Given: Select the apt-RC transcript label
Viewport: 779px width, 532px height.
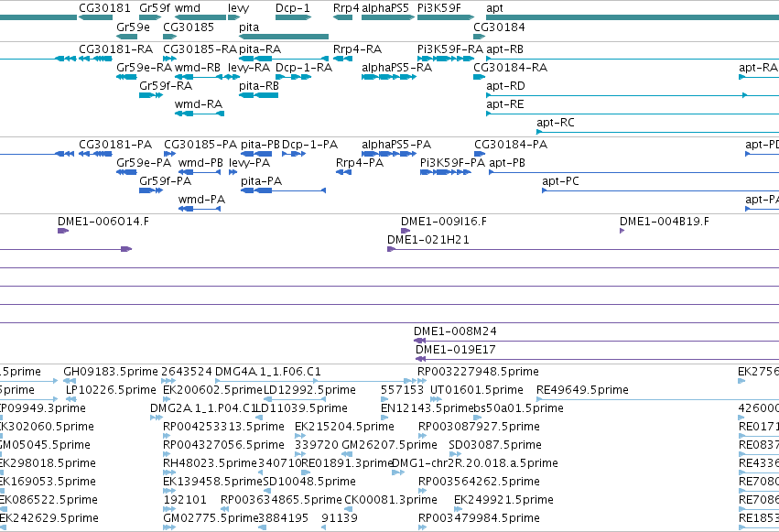Looking at the screenshot, I should click(556, 123).
